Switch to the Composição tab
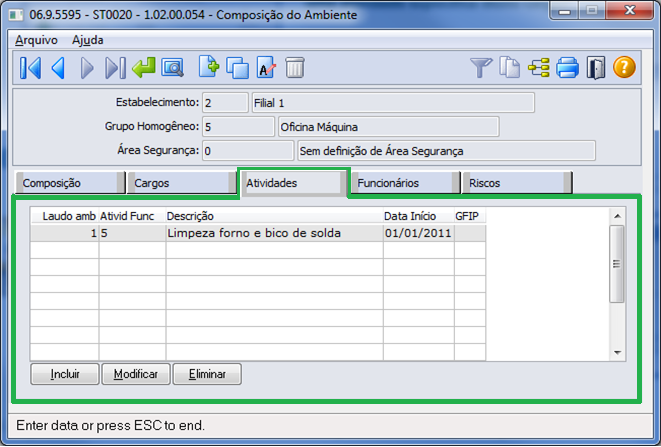This screenshot has height=447, width=661. [x=70, y=183]
